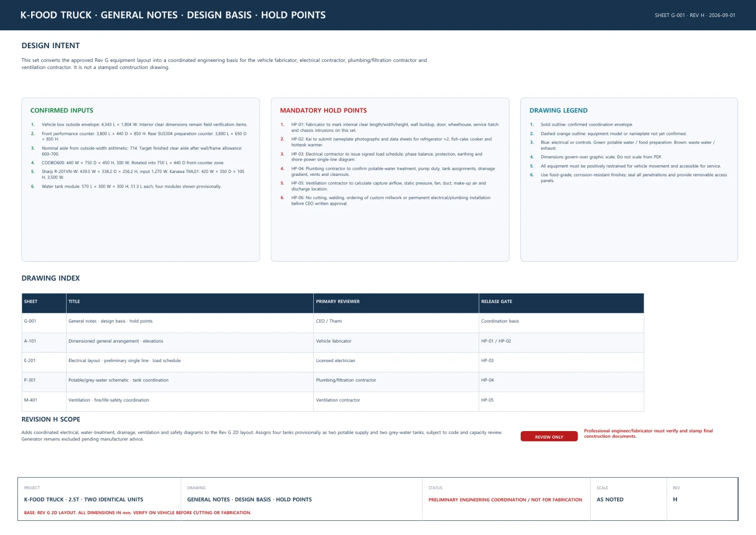Click the 'DESIGN INTENT' section heading
Image resolution: width=756 pixels, height=535 pixels.
point(51,46)
